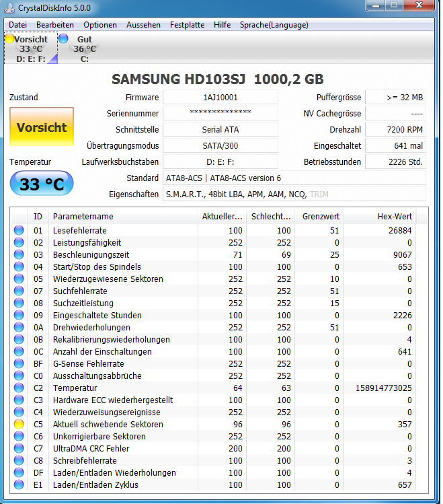Click the disk title SAMSUNG HD103SJ 1000,2 GB

217,79
